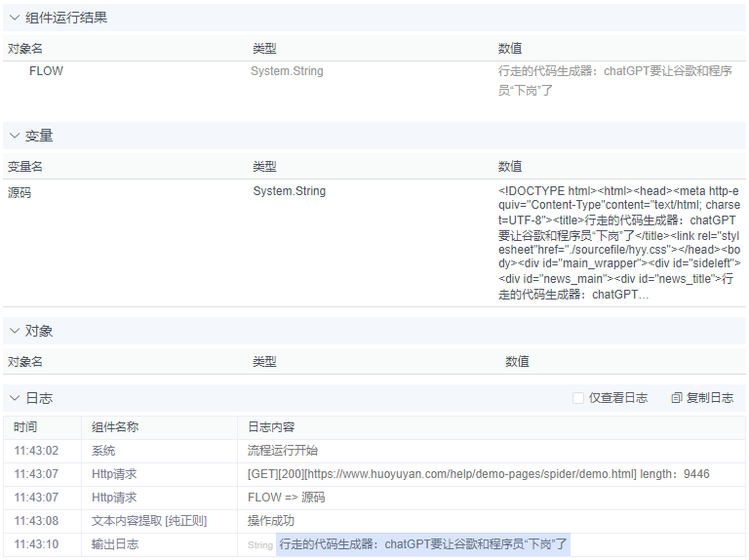Click the 组件名称 column header
Screen dimensions: 749x560
click(115, 427)
